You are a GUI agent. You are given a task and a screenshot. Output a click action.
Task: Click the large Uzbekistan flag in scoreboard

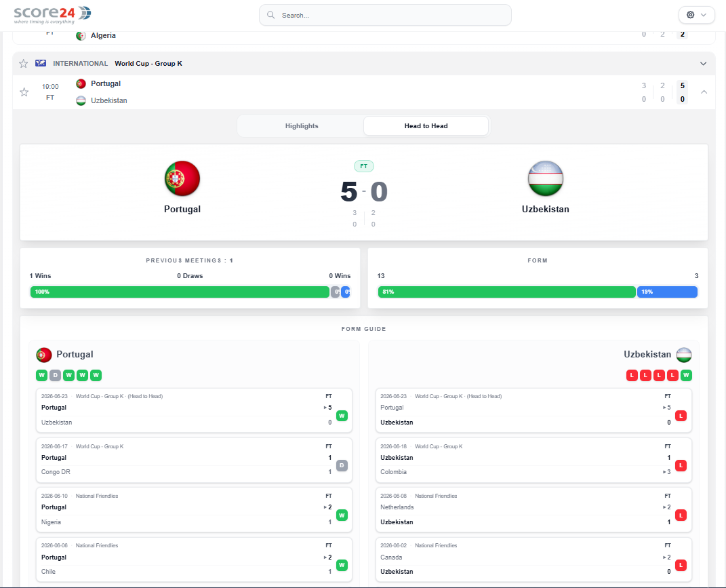pos(546,178)
